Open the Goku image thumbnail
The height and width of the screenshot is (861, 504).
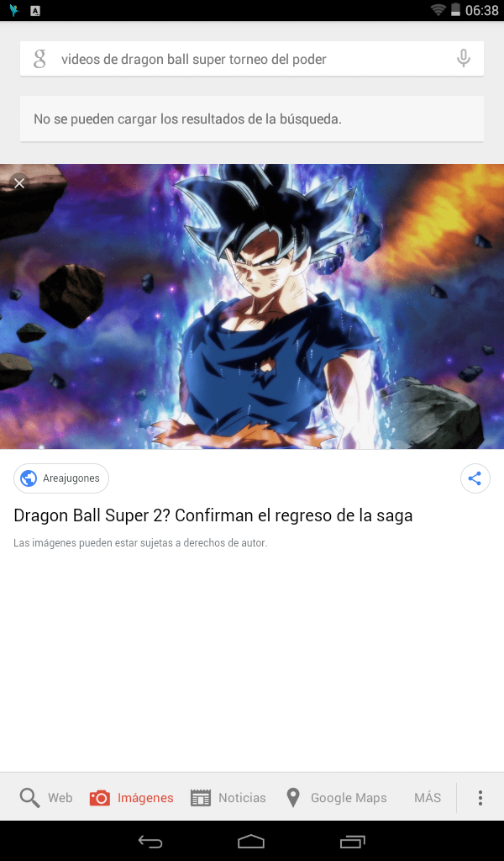point(252,306)
